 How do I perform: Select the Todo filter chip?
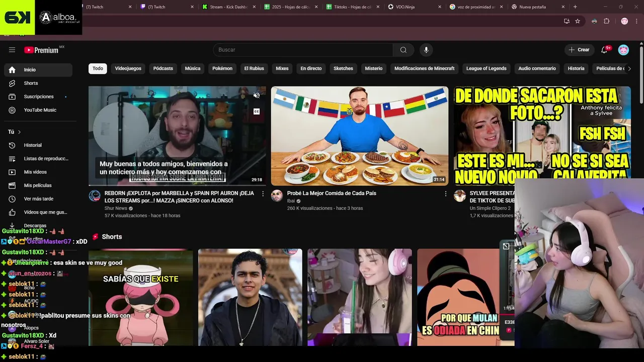(x=98, y=68)
